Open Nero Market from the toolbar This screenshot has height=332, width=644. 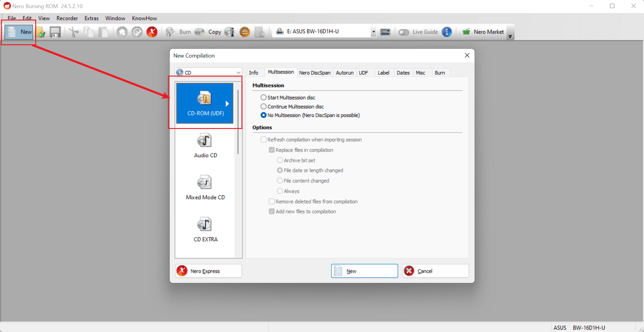coord(484,32)
